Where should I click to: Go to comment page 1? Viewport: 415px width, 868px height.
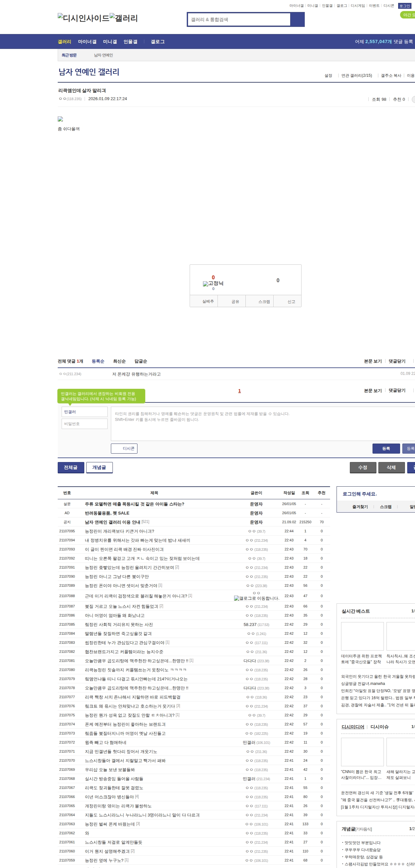pyautogui.click(x=239, y=391)
